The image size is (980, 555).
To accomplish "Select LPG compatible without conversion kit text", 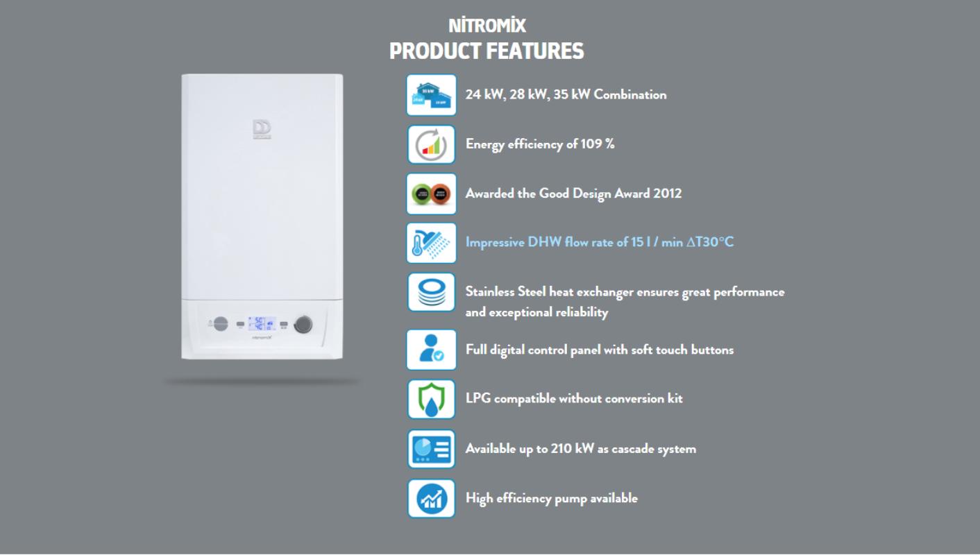I will (574, 399).
